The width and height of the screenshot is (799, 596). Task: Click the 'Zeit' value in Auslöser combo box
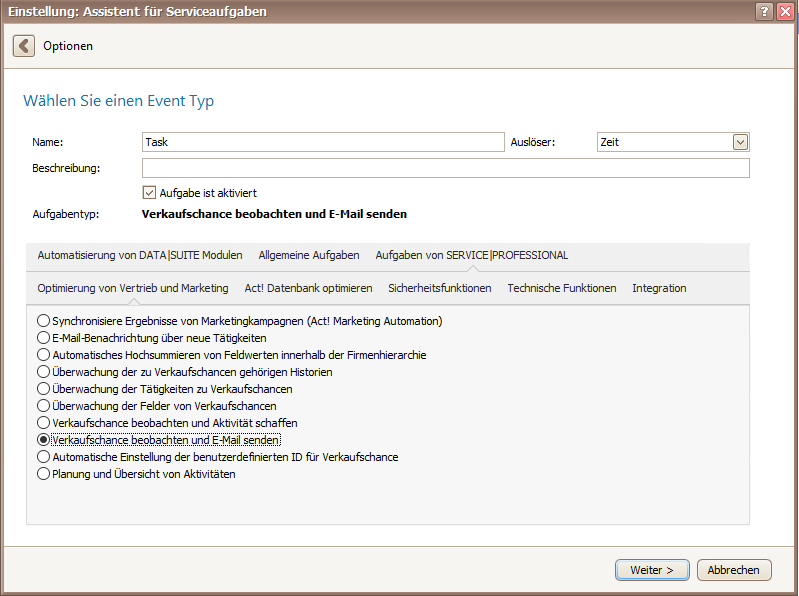tap(609, 142)
